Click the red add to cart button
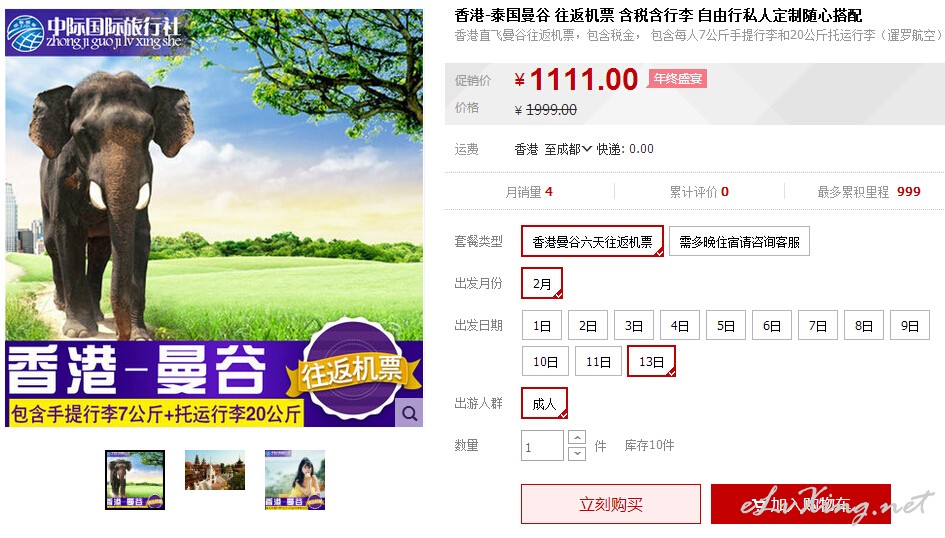The height and width of the screenshot is (538, 945). (x=801, y=504)
